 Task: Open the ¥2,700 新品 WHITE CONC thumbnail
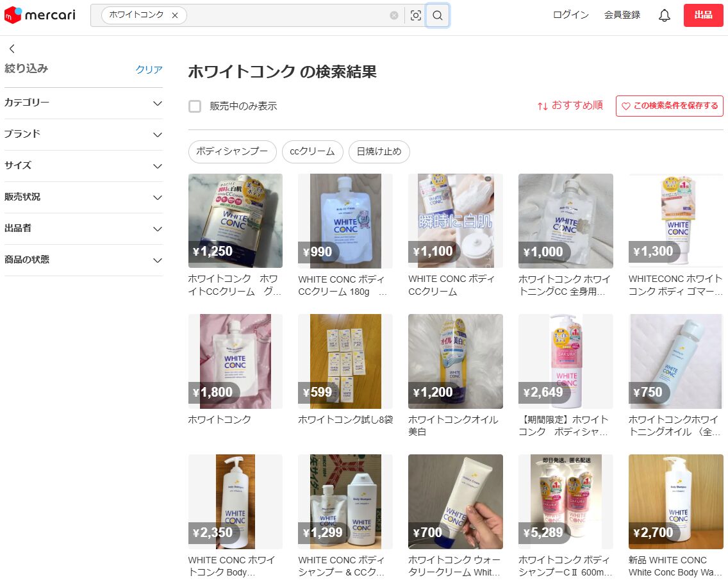pos(675,502)
